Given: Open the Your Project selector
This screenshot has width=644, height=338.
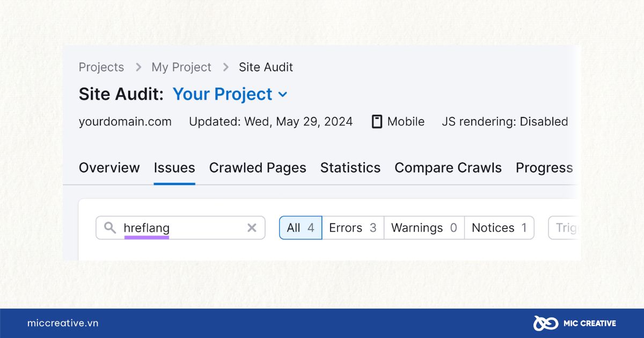Looking at the screenshot, I should [230, 94].
